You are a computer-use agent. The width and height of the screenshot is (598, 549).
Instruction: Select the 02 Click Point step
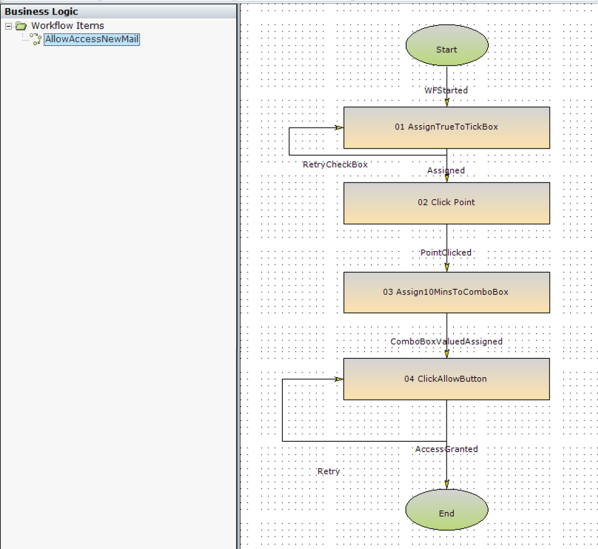[x=447, y=203]
